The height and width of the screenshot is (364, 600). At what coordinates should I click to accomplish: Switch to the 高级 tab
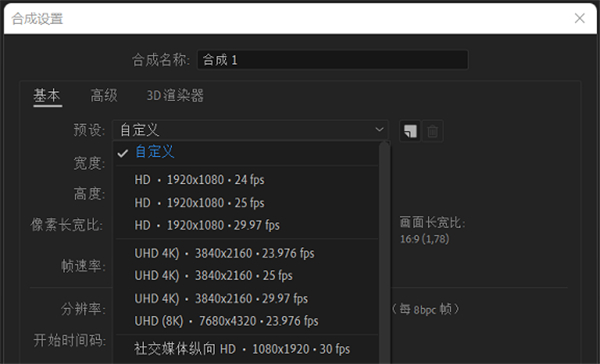(x=104, y=95)
